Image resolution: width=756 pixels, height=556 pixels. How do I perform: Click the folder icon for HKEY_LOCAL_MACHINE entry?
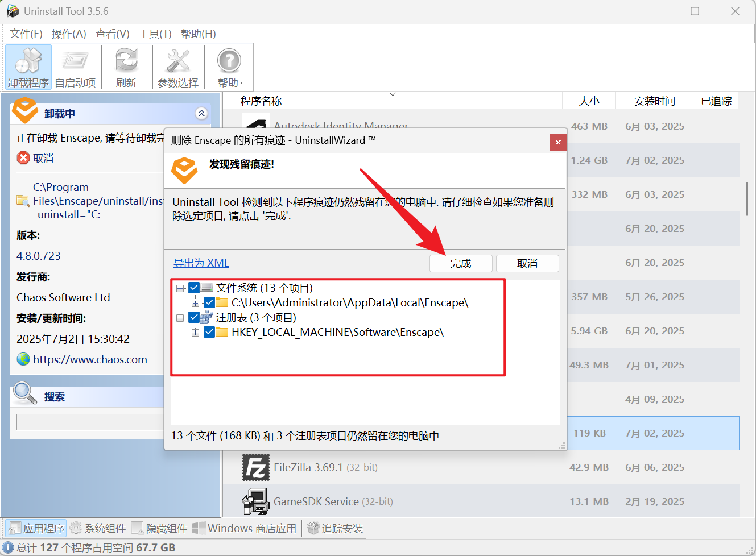point(222,332)
